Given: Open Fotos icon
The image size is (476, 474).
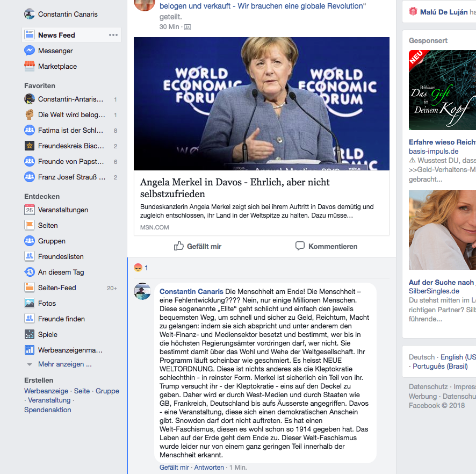Looking at the screenshot, I should pyautogui.click(x=30, y=303).
